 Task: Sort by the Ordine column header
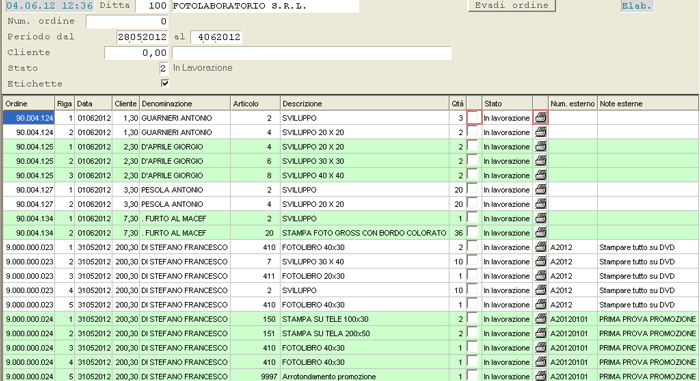click(x=29, y=103)
